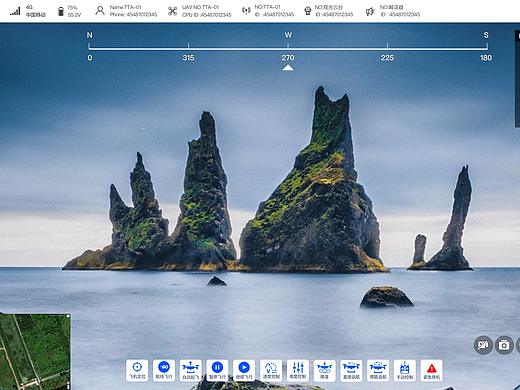
Task: Pause the flight with the blue pause button
Action: (x=217, y=370)
